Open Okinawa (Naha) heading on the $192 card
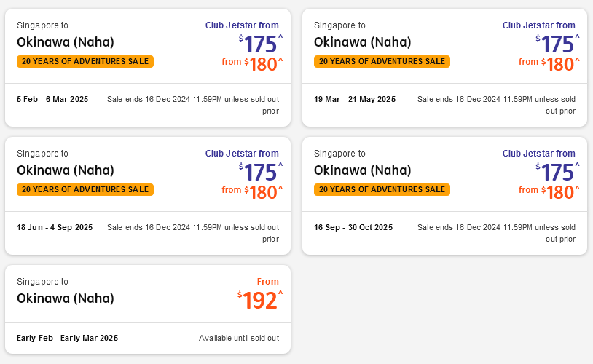The height and width of the screenshot is (364, 593). pyautogui.click(x=66, y=298)
